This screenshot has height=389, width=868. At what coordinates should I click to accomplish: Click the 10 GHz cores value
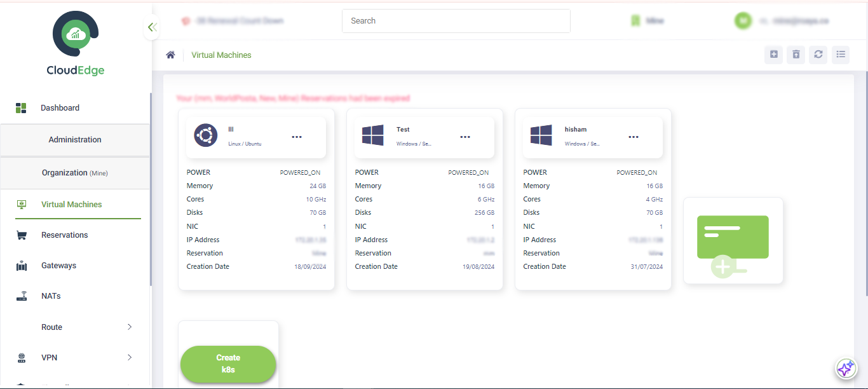point(316,200)
